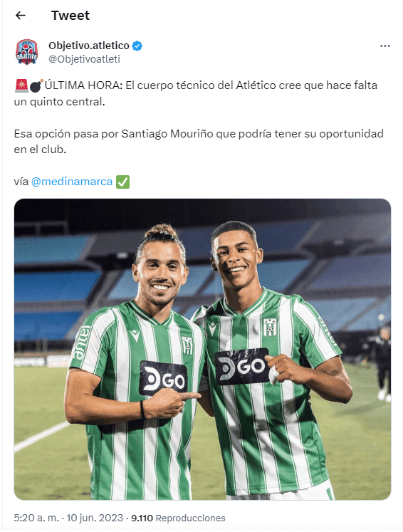
Task: Click the 9.110 Reproducciones view count
Action: click(x=178, y=518)
